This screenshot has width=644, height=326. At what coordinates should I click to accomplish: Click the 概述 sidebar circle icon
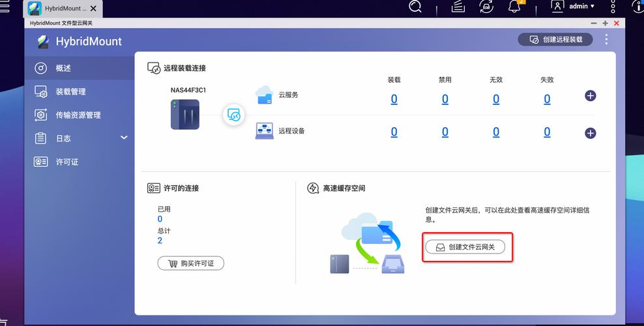coord(40,68)
